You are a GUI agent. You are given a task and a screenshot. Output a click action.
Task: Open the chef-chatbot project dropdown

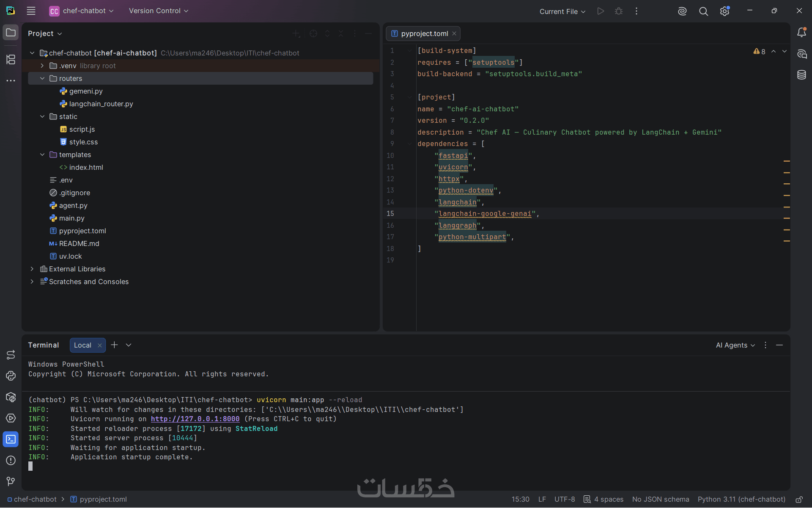click(82, 11)
